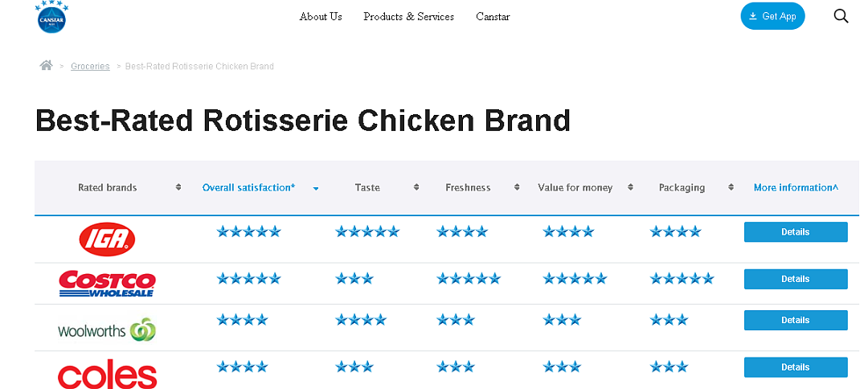Screen dimensions: 868x389
Task: View Details for IGA
Action: click(x=796, y=231)
